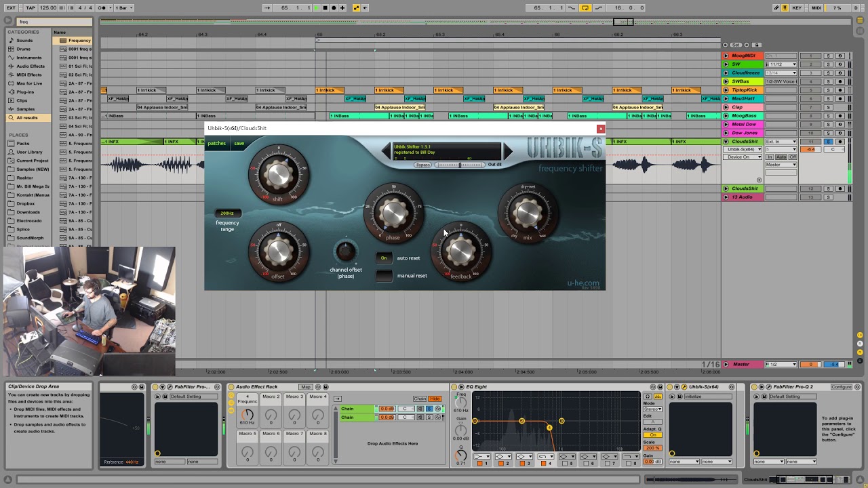Click the feedback knob in the Uhbik-S plugin
This screenshot has width=868, height=488.
pos(460,251)
